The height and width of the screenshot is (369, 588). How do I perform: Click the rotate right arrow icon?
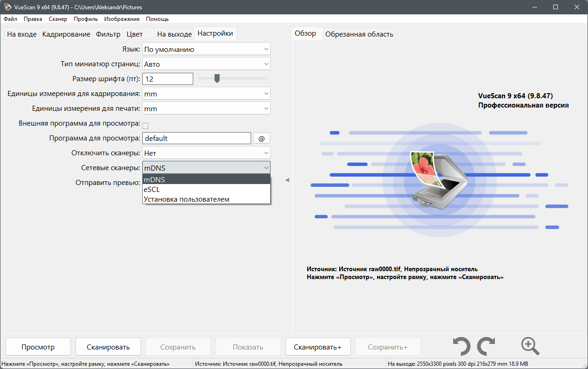tap(486, 347)
